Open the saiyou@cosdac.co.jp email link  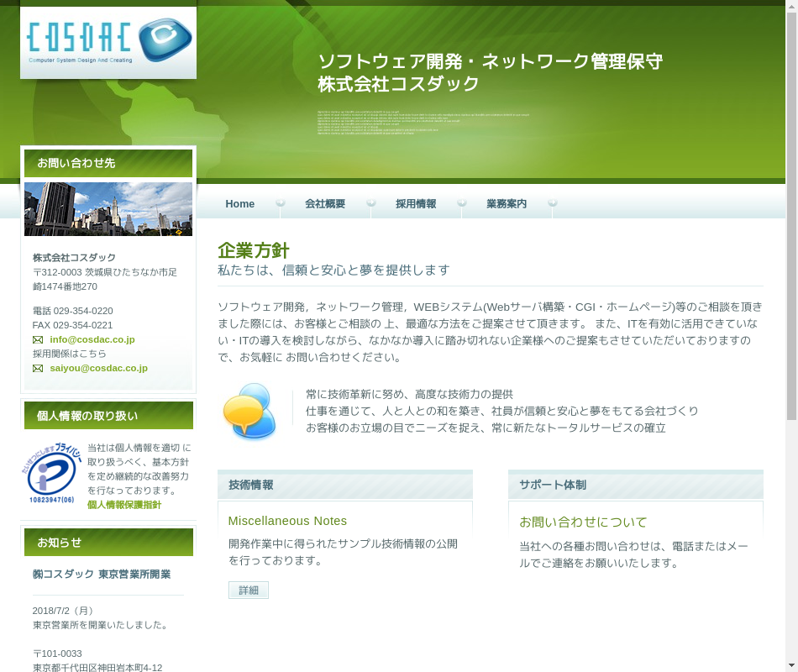pos(98,368)
